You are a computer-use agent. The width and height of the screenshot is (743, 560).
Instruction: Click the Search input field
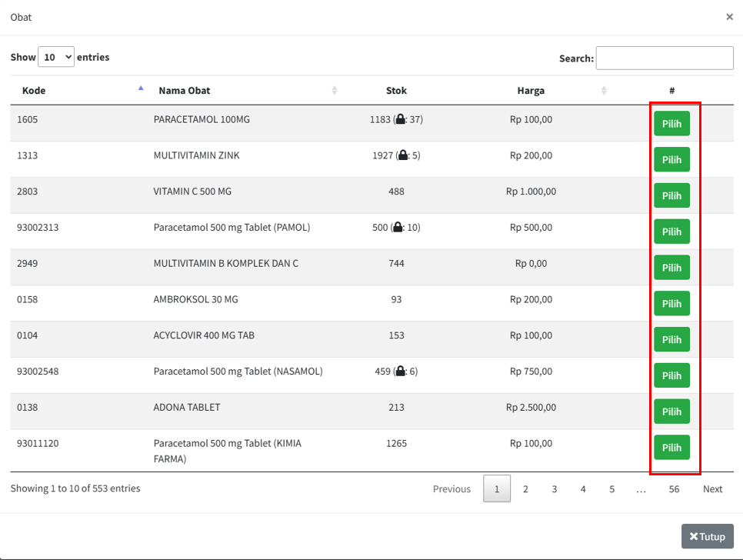pyautogui.click(x=665, y=58)
